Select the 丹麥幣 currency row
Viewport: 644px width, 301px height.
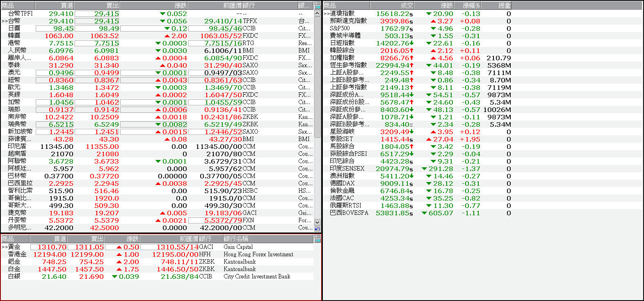point(158,220)
